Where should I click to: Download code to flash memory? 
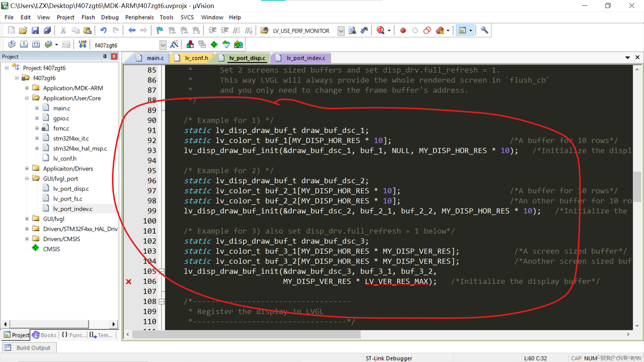tap(83, 44)
